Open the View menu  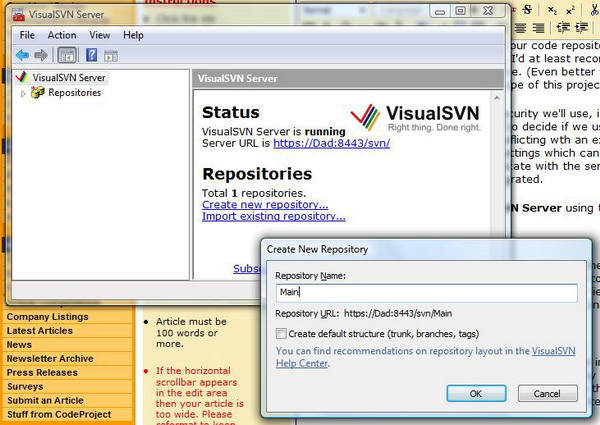pyautogui.click(x=100, y=35)
